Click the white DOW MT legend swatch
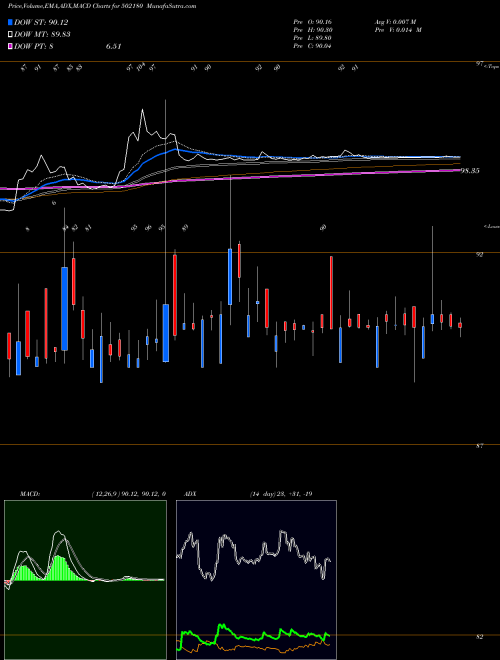Image resolution: width=500 pixels, height=660 pixels. (11, 34)
